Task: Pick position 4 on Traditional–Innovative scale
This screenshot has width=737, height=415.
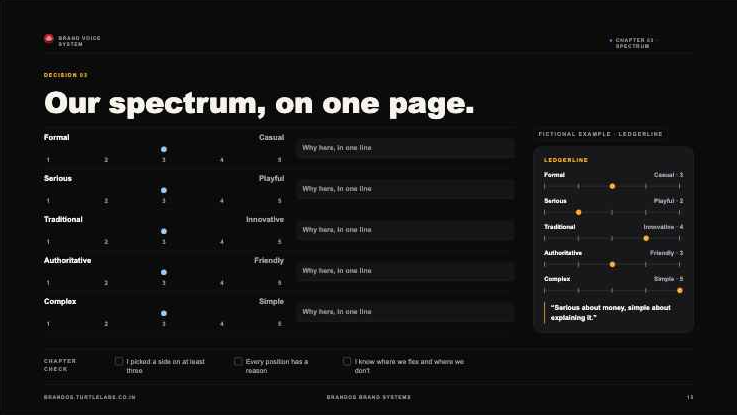Action: [221, 242]
